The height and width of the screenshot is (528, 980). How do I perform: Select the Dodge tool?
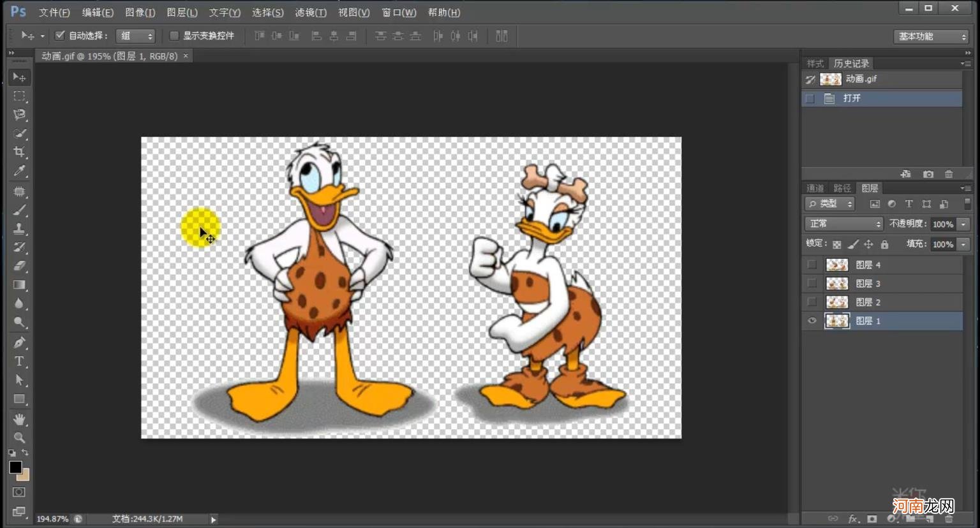click(x=19, y=322)
